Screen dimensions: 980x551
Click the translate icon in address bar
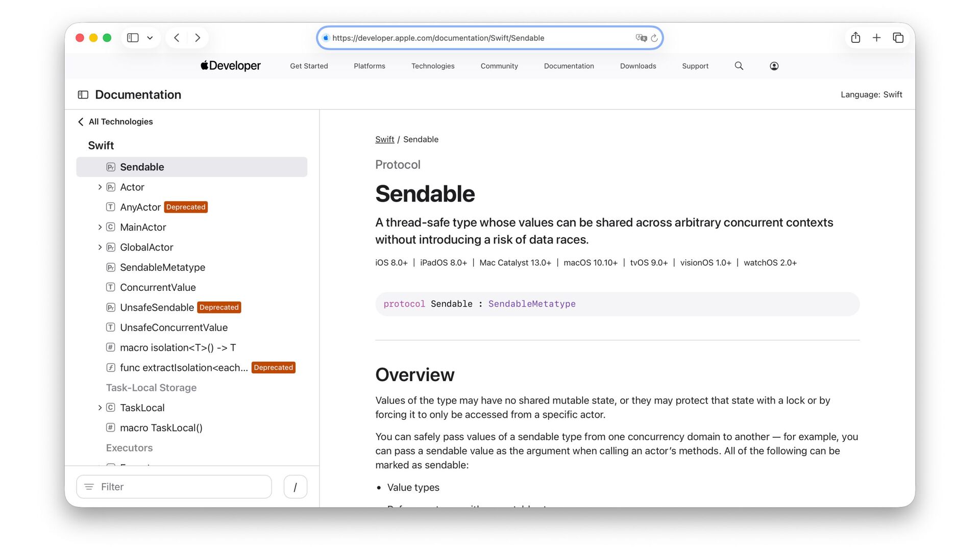641,38
